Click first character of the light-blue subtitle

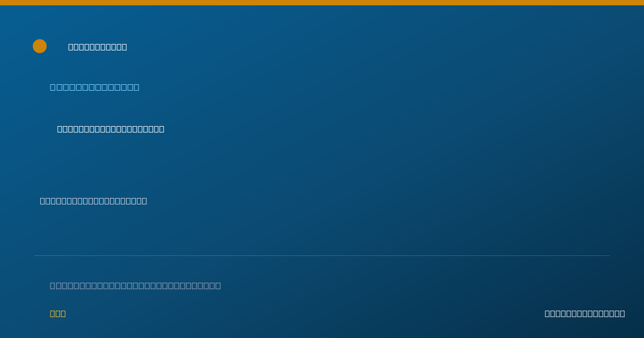pos(53,87)
